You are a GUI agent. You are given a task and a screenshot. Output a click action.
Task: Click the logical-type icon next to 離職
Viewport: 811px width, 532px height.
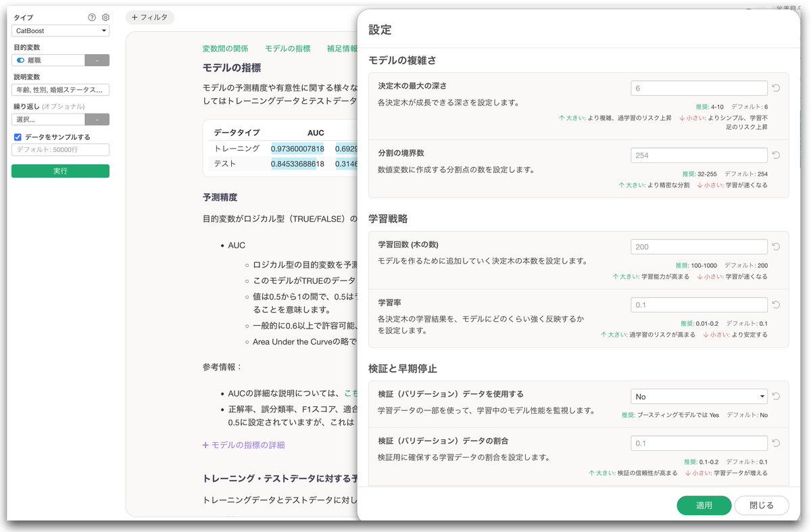coord(20,60)
